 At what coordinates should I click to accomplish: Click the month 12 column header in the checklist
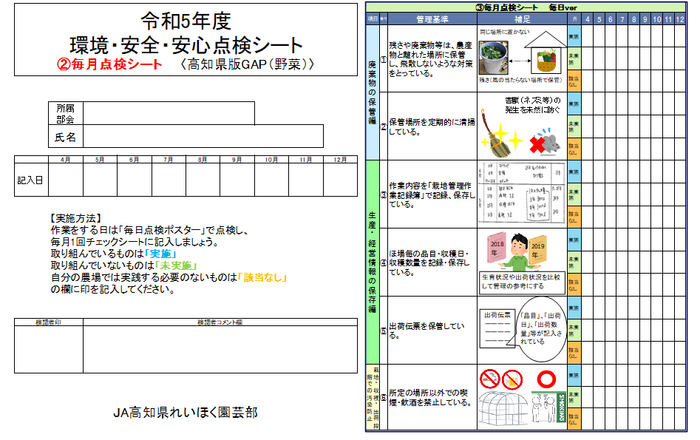679,19
